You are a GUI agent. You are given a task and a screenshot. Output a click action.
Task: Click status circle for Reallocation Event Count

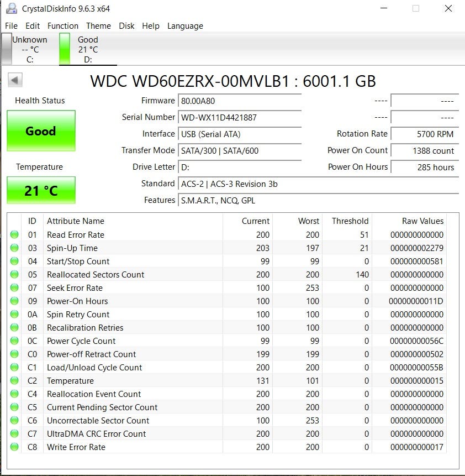point(14,394)
